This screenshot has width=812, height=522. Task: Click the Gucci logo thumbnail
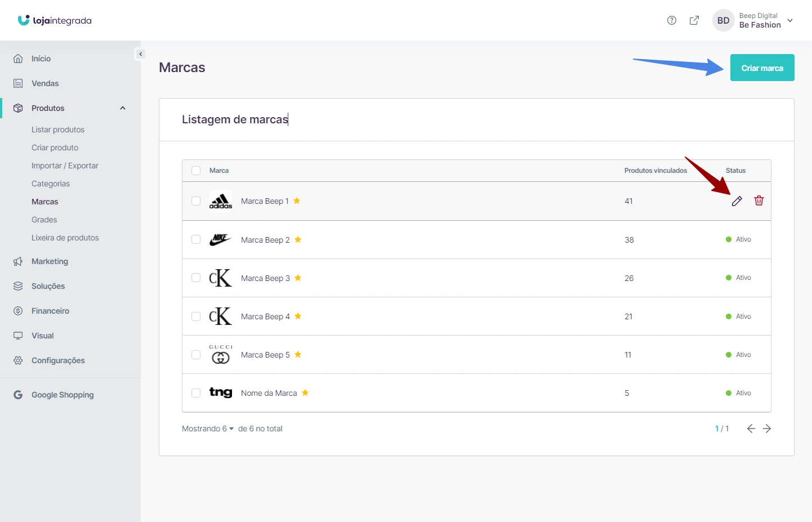pyautogui.click(x=221, y=354)
